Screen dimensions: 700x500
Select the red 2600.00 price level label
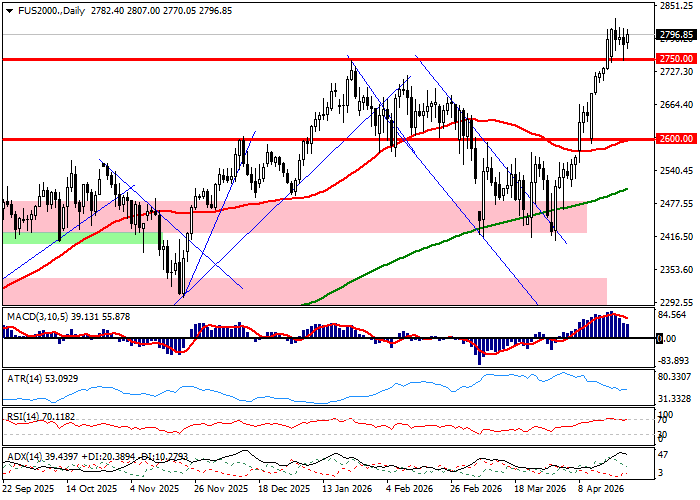676,139
